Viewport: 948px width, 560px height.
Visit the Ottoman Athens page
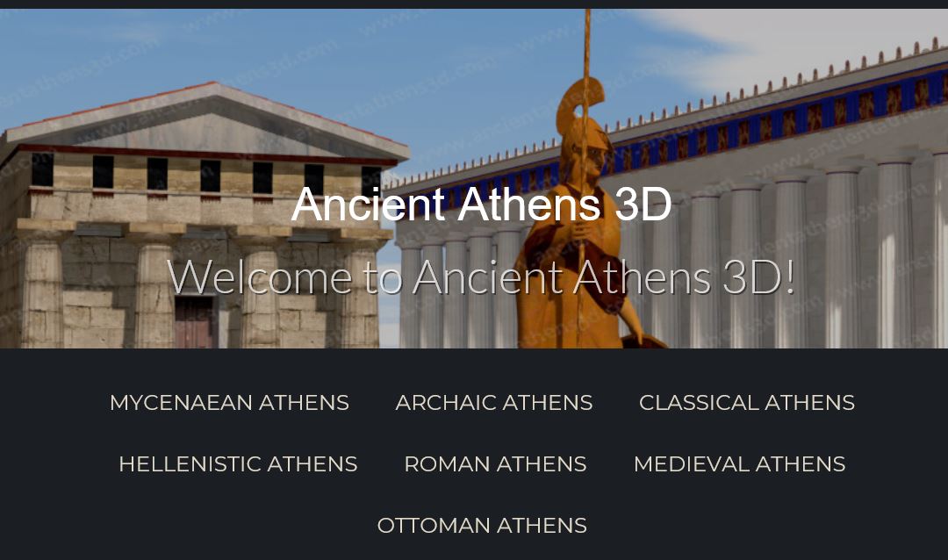482,526
